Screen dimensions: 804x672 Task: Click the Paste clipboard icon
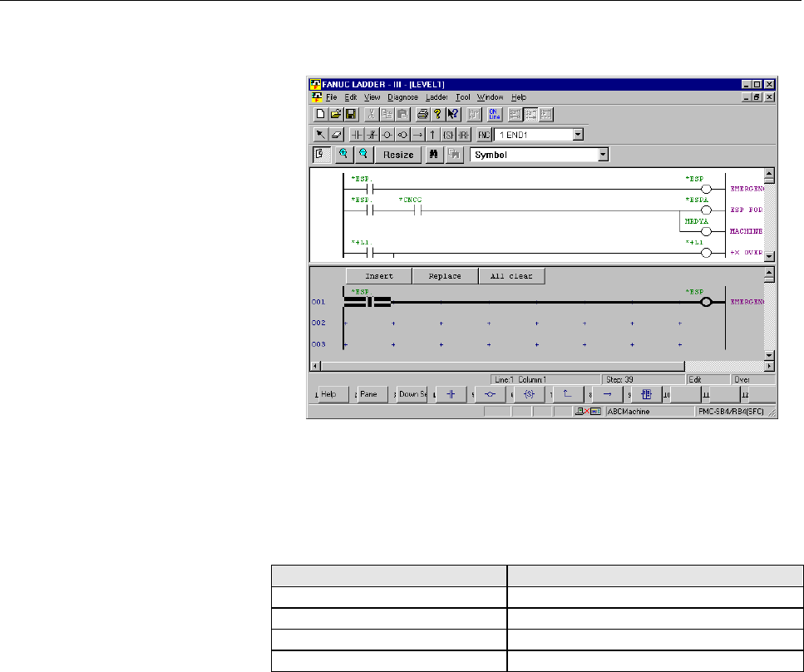(x=402, y=114)
